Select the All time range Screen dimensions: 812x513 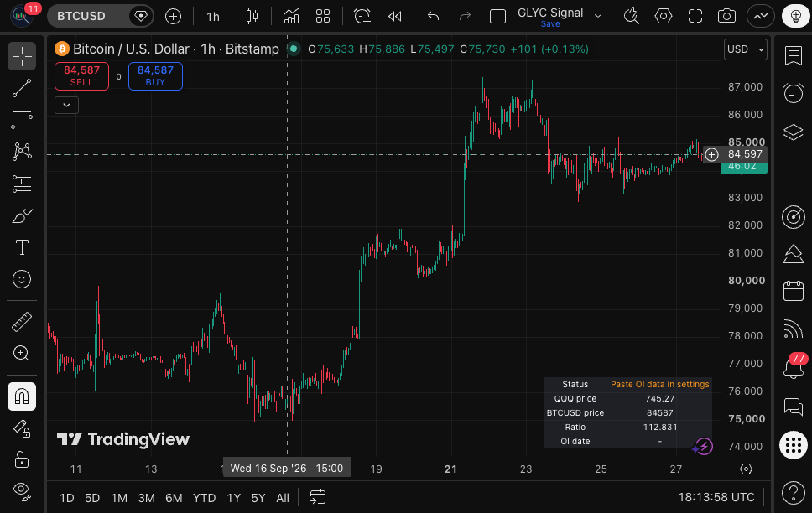(x=283, y=498)
